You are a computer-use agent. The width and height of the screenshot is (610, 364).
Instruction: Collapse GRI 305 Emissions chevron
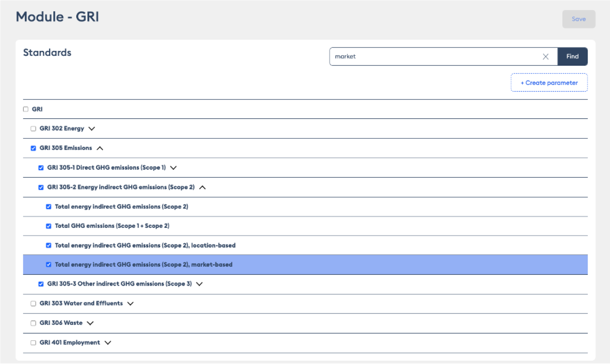pyautogui.click(x=100, y=148)
